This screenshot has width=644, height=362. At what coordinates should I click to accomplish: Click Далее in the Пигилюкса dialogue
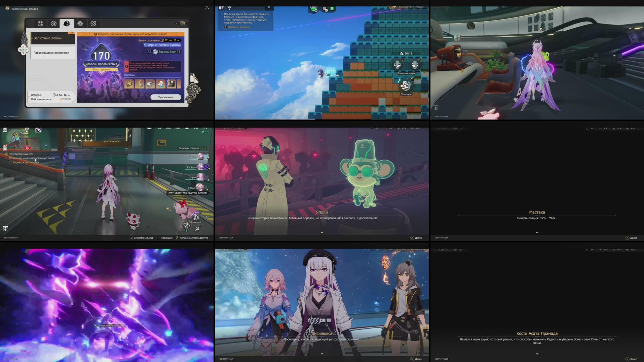click(416, 359)
